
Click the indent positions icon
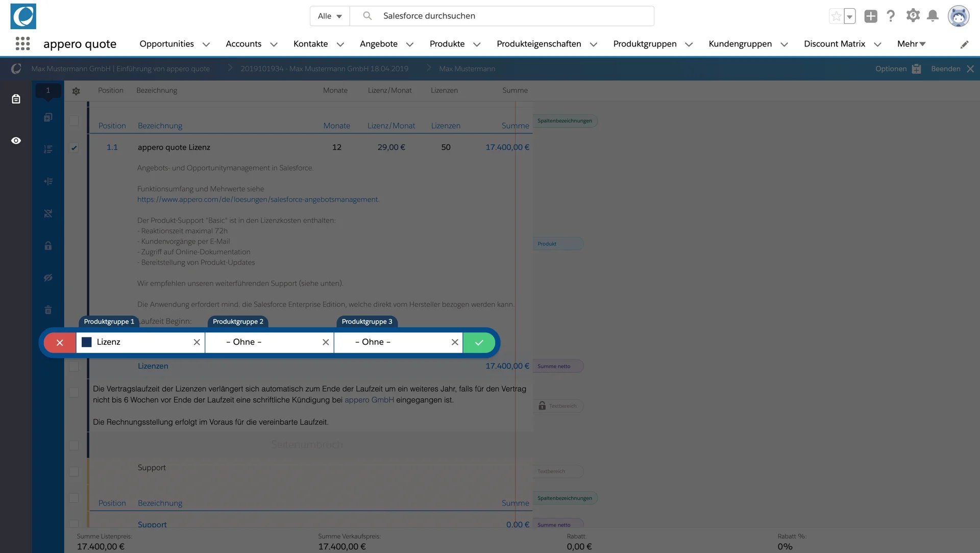[x=48, y=181]
